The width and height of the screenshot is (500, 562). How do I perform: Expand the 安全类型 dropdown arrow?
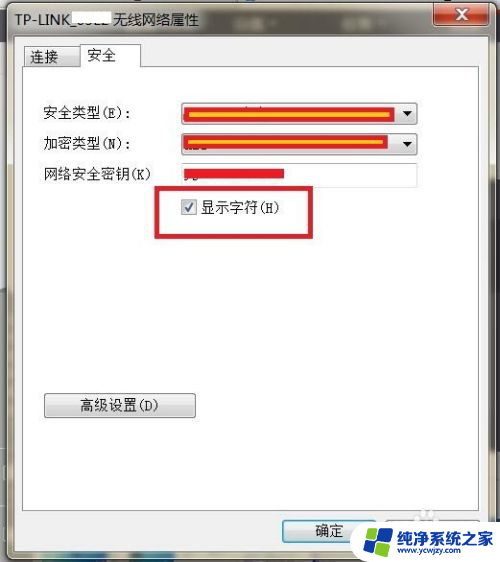pos(407,114)
